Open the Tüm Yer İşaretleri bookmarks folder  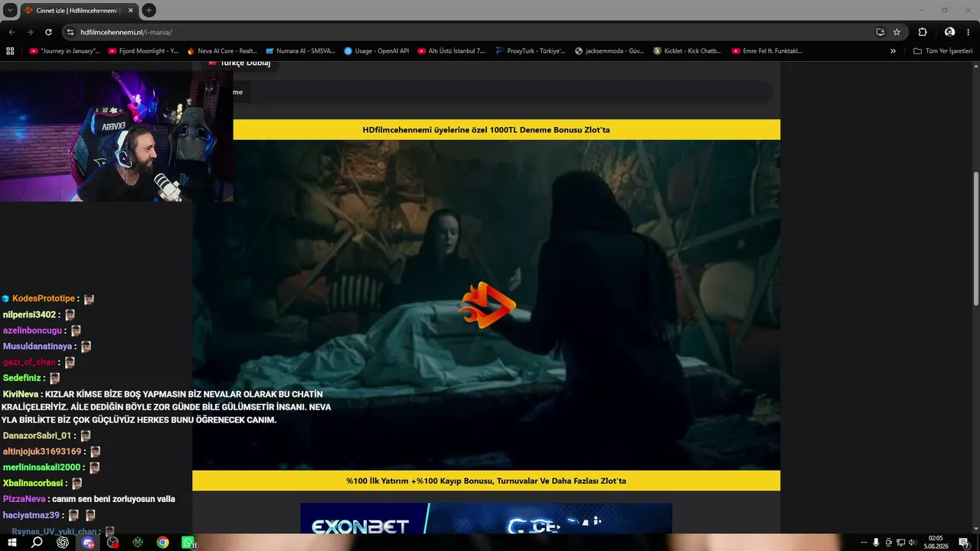(x=943, y=51)
